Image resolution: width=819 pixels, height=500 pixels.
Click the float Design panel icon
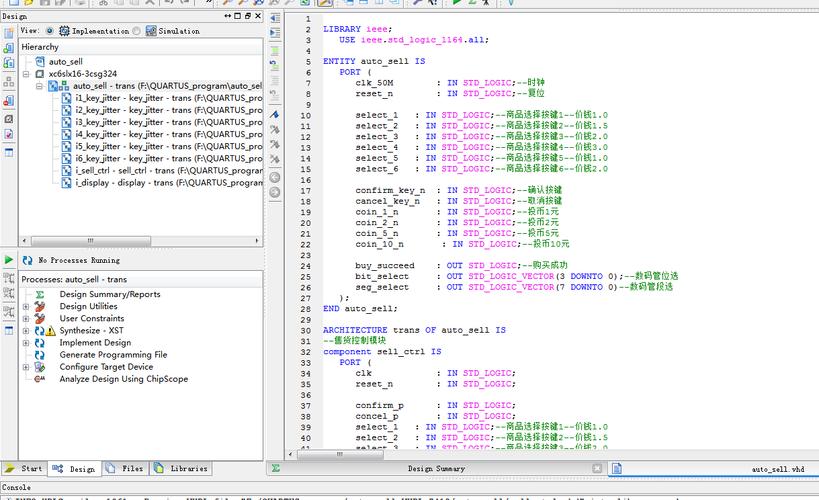click(247, 15)
